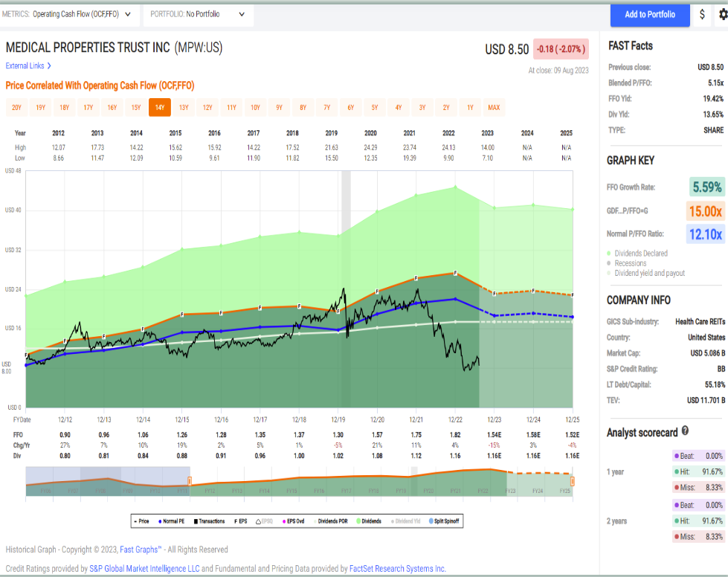Screen dimensions: 728x577
Task: Click the 2 years Miss 8.33% scorecard badge
Action: coord(698,537)
